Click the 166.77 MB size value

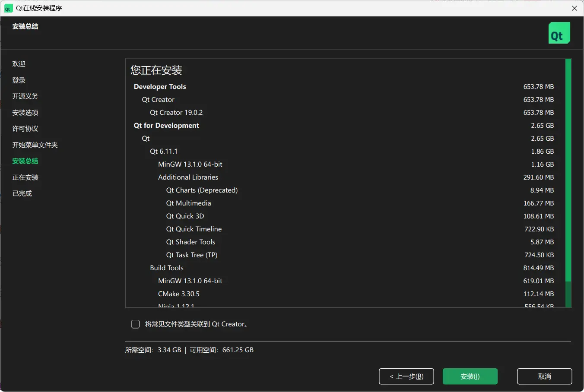click(539, 203)
